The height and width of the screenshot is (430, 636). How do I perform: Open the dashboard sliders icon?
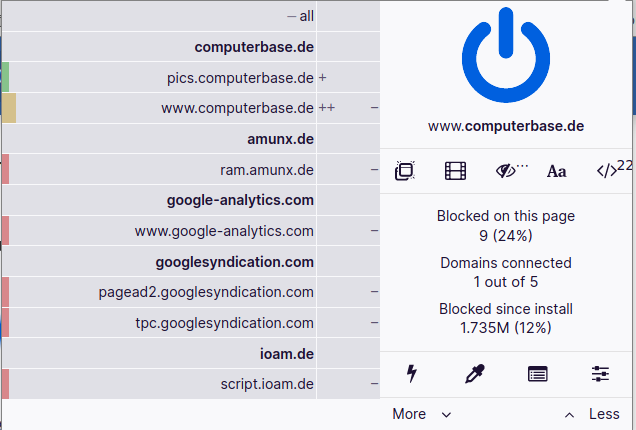600,374
